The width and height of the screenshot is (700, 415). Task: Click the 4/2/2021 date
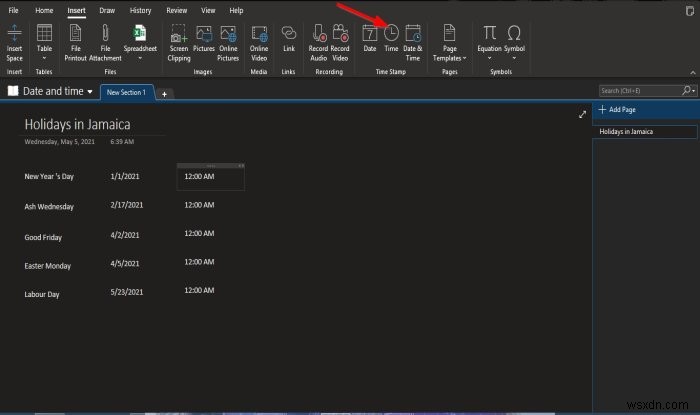coord(125,235)
